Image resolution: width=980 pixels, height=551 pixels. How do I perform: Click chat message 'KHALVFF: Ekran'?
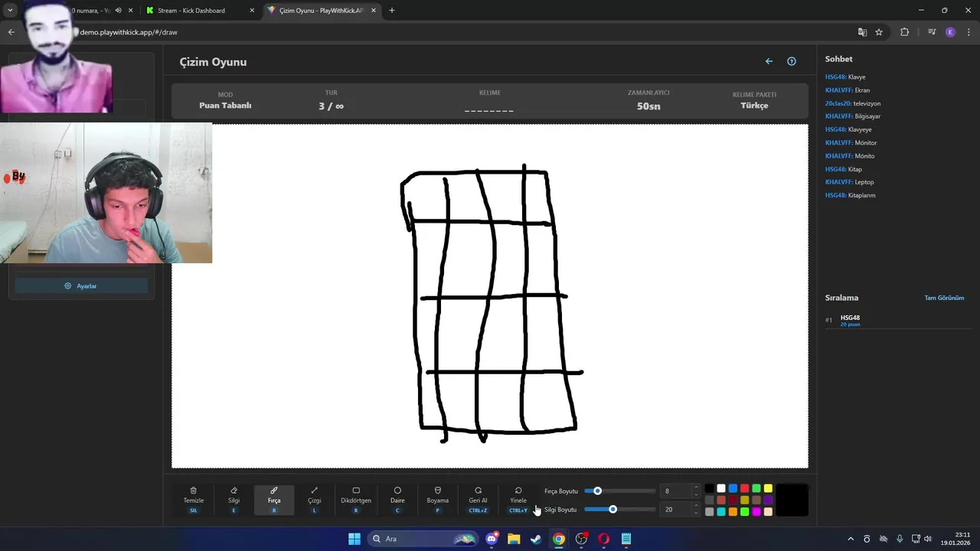(848, 90)
